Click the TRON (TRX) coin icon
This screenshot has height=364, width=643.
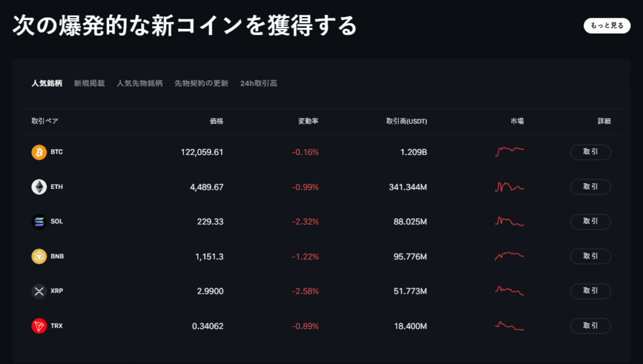(39, 326)
